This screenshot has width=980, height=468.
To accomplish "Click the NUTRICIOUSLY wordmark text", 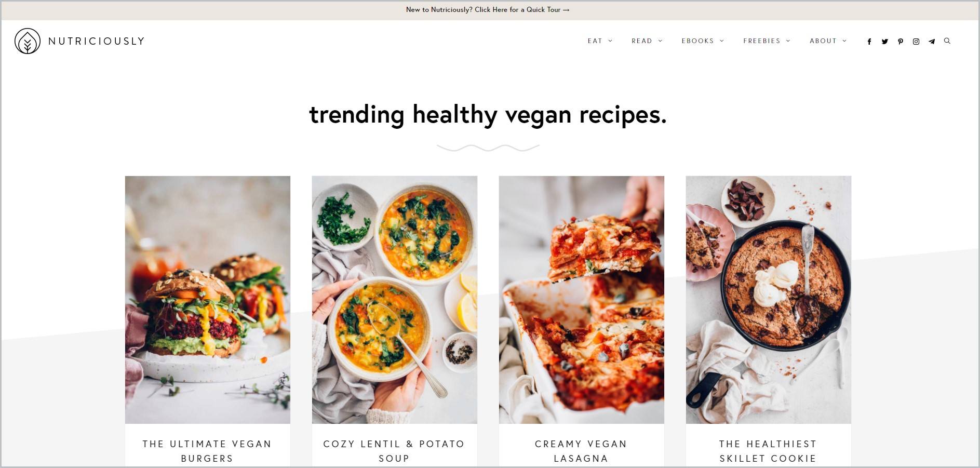I will [x=96, y=41].
